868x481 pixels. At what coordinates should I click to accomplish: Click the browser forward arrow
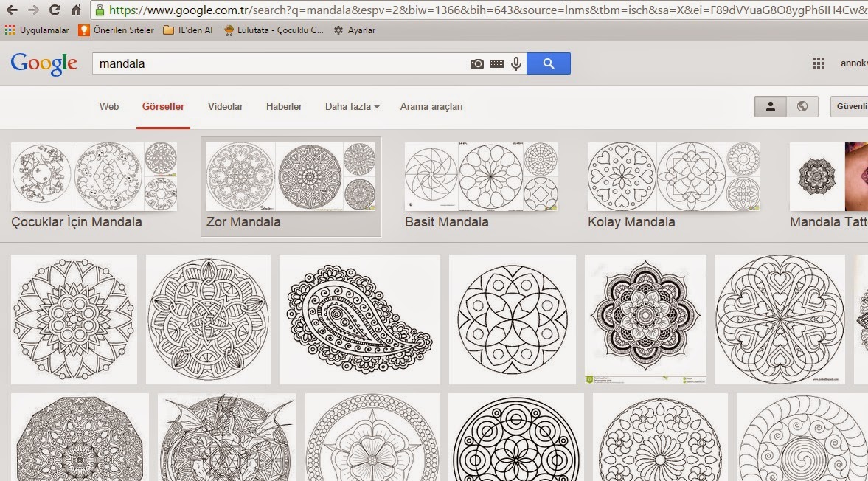tap(33, 10)
